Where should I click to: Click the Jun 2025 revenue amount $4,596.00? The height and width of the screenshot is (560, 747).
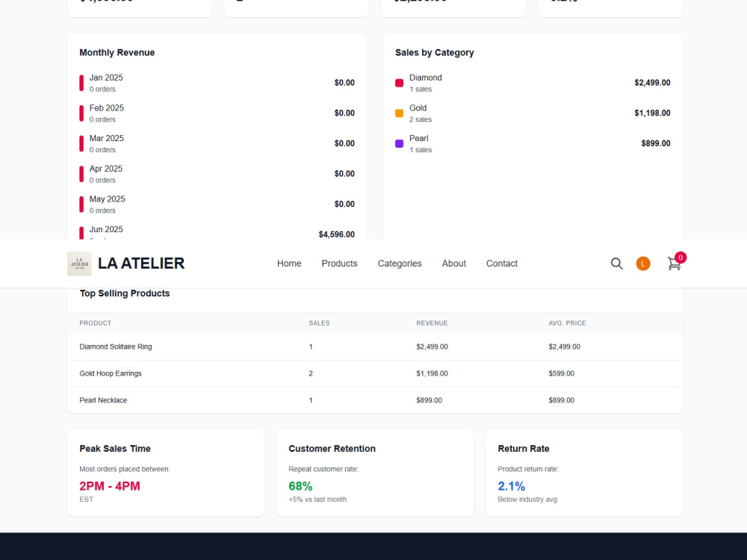click(x=337, y=234)
